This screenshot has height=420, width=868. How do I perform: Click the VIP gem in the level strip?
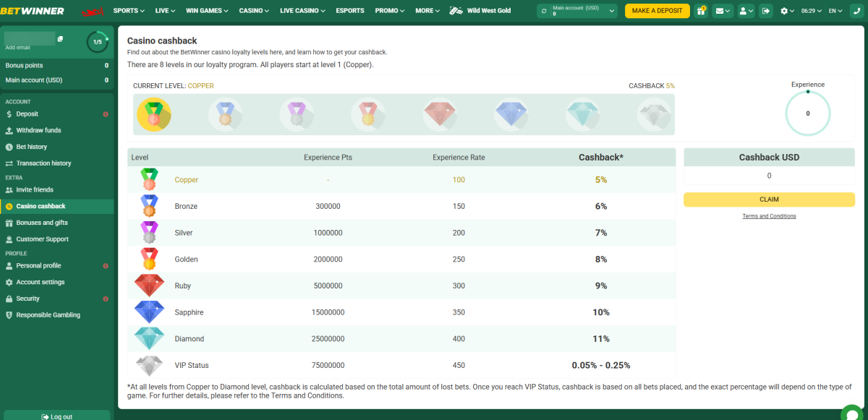pyautogui.click(x=655, y=114)
